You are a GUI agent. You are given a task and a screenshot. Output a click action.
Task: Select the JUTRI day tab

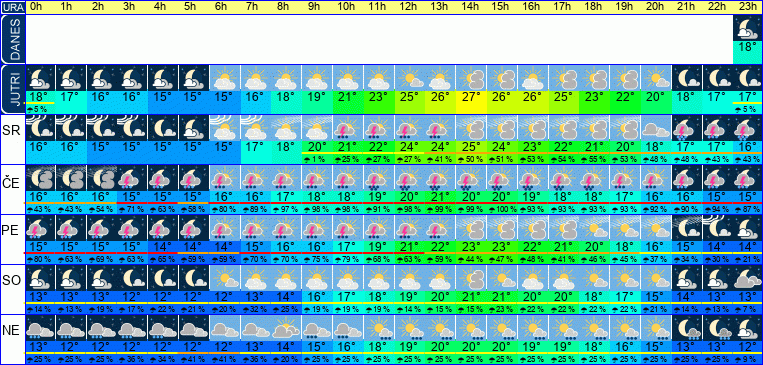[12, 90]
